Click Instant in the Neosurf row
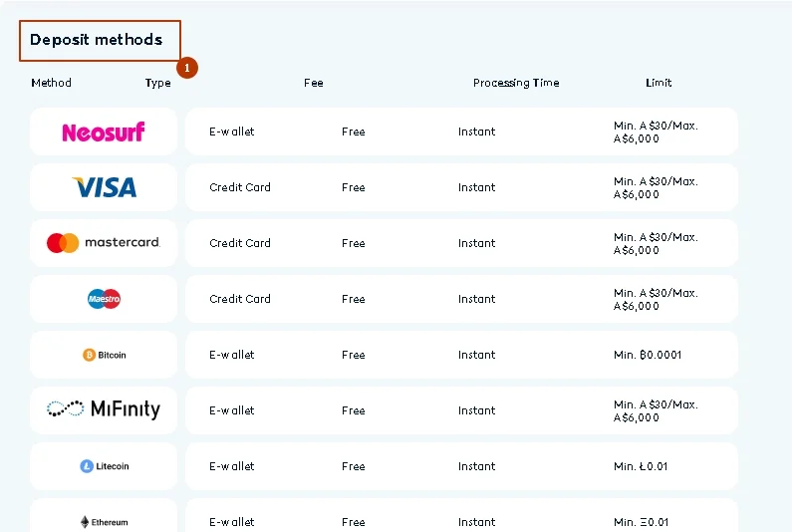Image resolution: width=792 pixels, height=532 pixels. pyautogui.click(x=477, y=132)
